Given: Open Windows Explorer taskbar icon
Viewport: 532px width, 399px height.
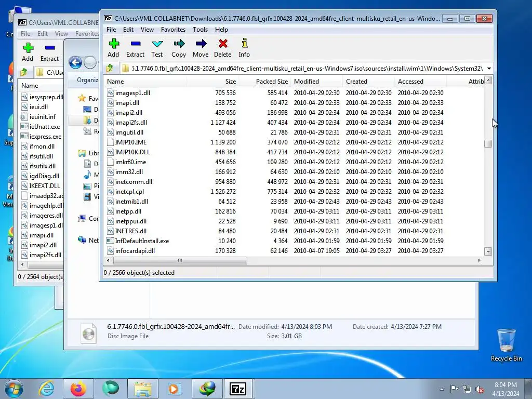Looking at the screenshot, I should pos(143,389).
